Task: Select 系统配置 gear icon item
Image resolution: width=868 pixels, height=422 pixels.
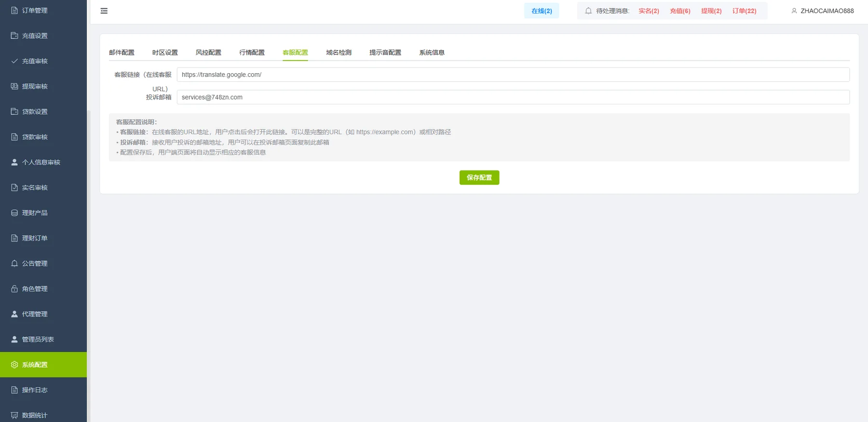Action: click(x=14, y=365)
